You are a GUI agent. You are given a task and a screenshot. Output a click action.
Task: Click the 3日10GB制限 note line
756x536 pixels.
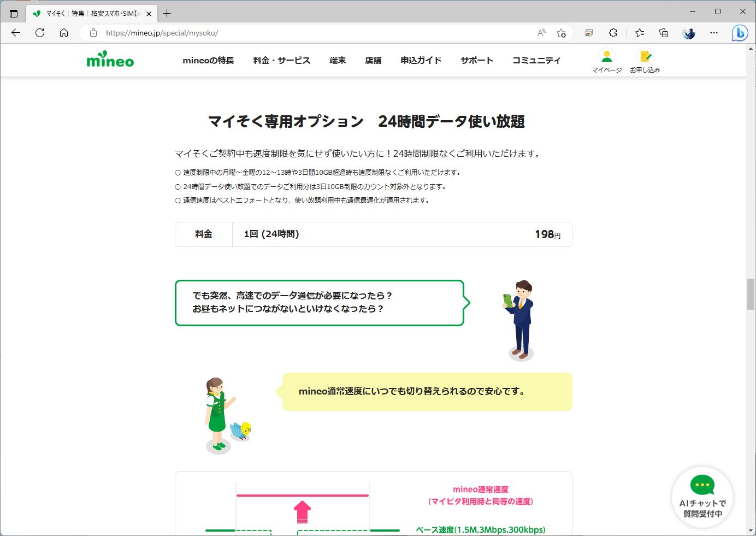311,186
